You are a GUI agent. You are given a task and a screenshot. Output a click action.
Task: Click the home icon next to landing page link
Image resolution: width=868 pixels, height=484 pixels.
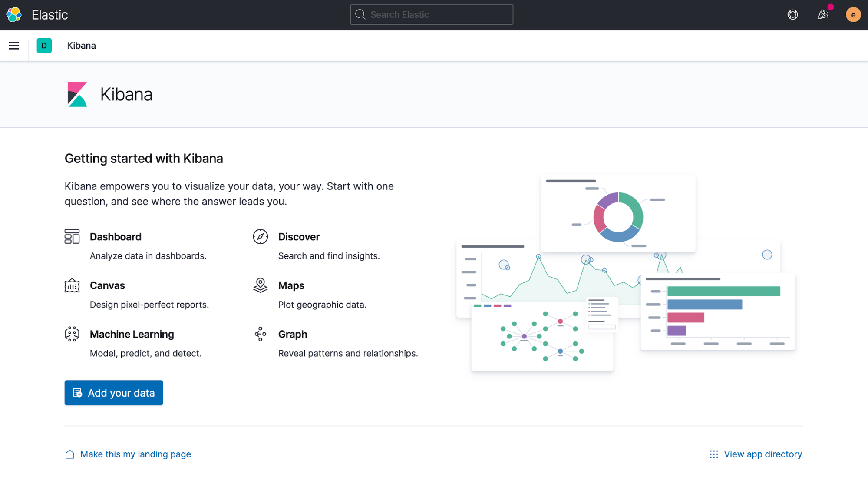pos(69,454)
